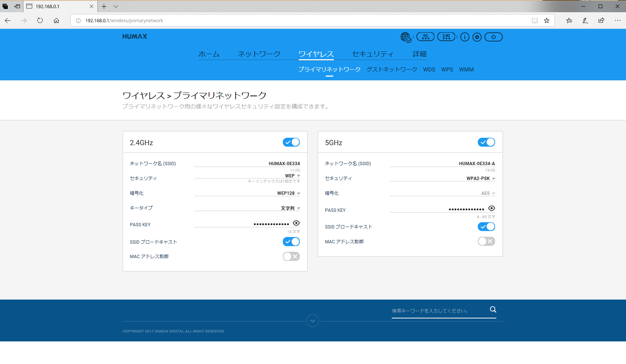Open the tab preview chevron

point(116,6)
